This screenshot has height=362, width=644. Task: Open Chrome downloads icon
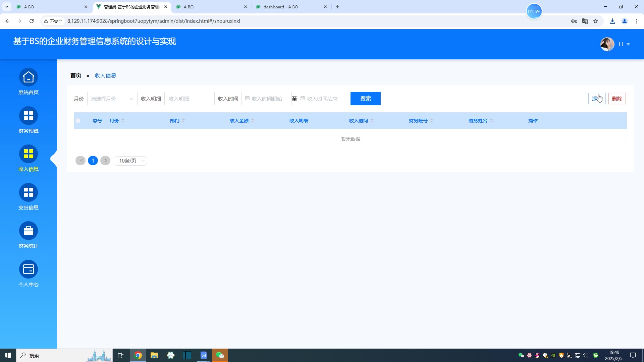[x=612, y=21]
